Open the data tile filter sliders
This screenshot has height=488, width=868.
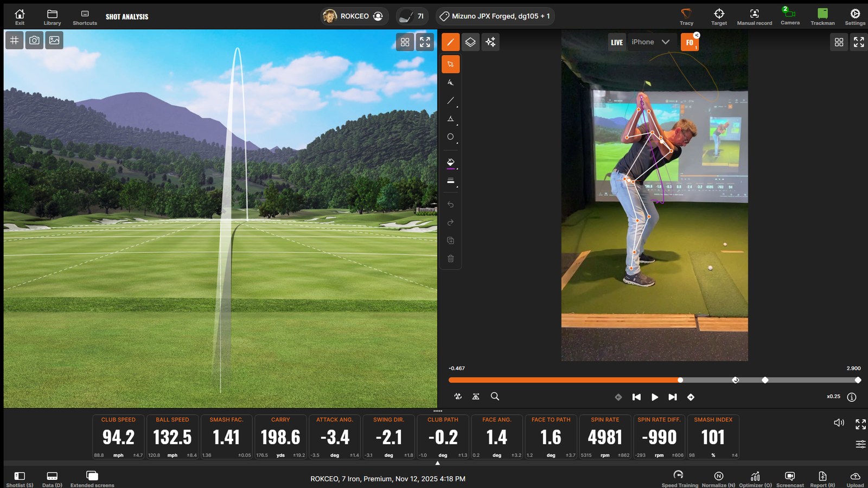(860, 444)
